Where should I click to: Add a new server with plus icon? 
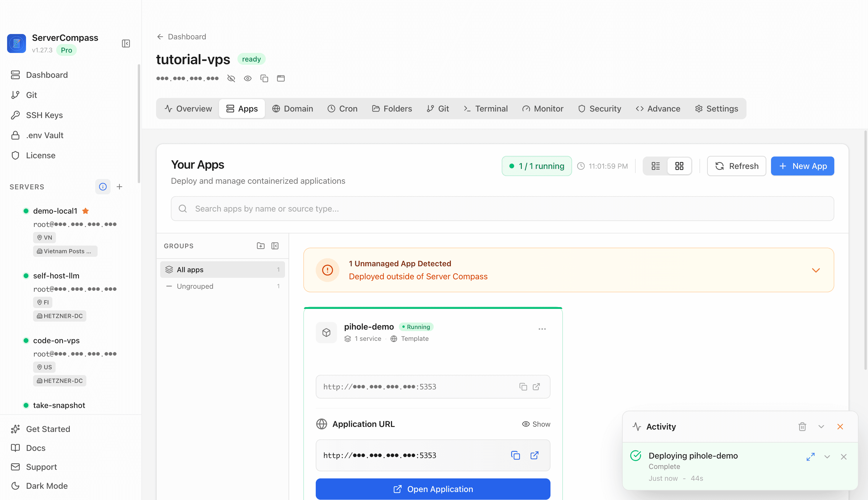point(119,187)
